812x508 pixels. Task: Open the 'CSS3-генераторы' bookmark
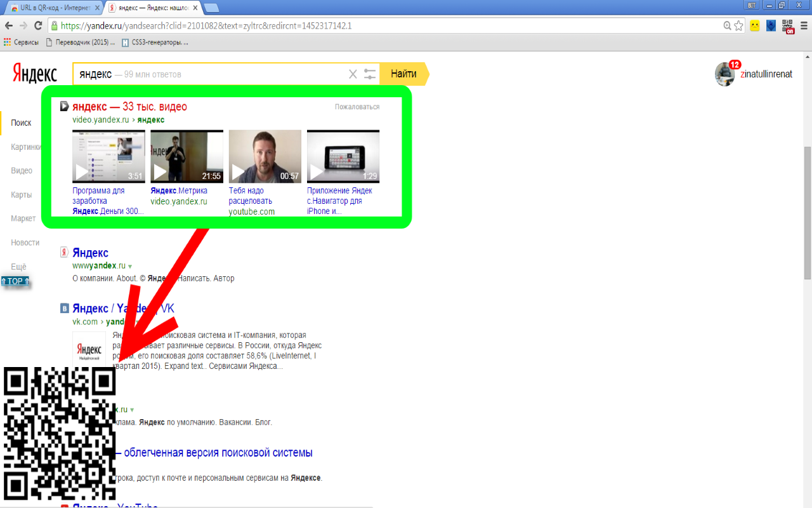pyautogui.click(x=155, y=43)
